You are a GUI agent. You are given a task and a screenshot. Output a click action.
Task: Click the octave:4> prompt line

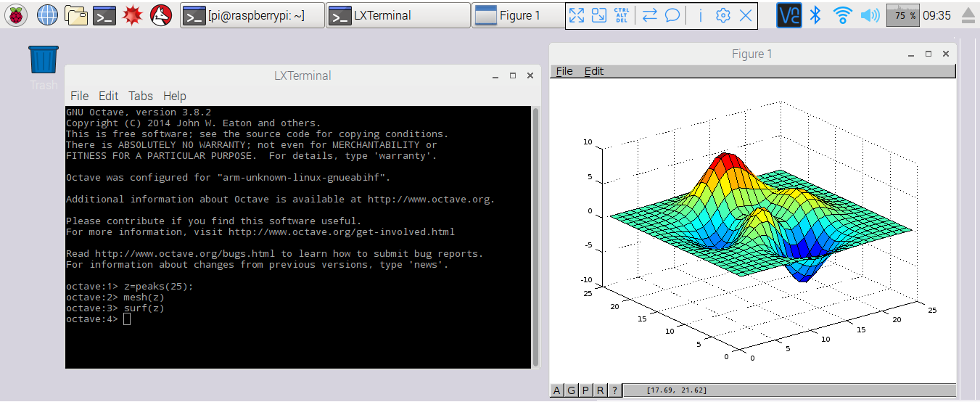98,319
